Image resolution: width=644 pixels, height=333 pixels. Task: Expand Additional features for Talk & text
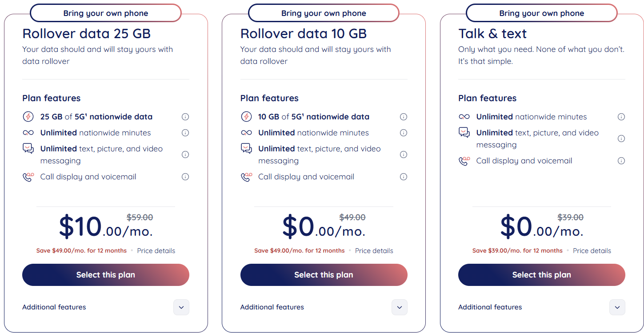tap(617, 307)
